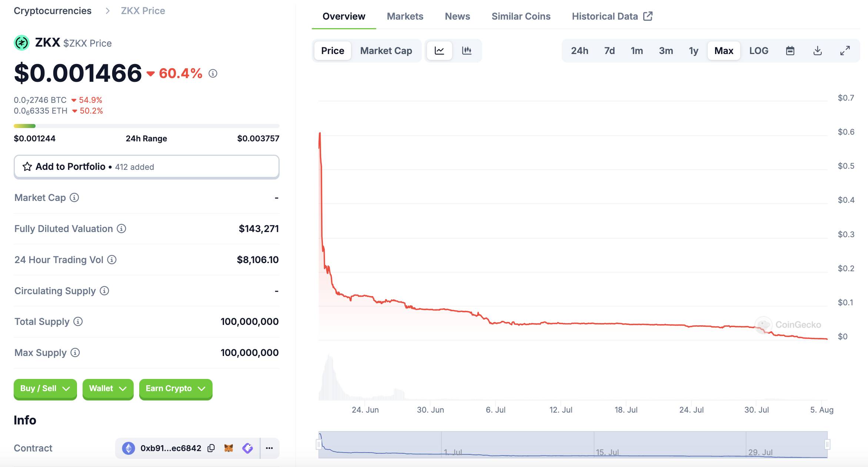The height and width of the screenshot is (467, 868).
Task: Set chart range to 24h
Action: click(x=580, y=51)
